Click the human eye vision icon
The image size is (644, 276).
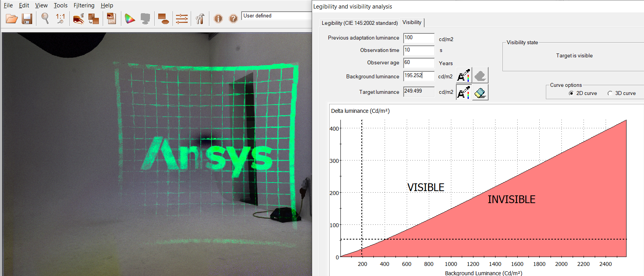(79, 19)
